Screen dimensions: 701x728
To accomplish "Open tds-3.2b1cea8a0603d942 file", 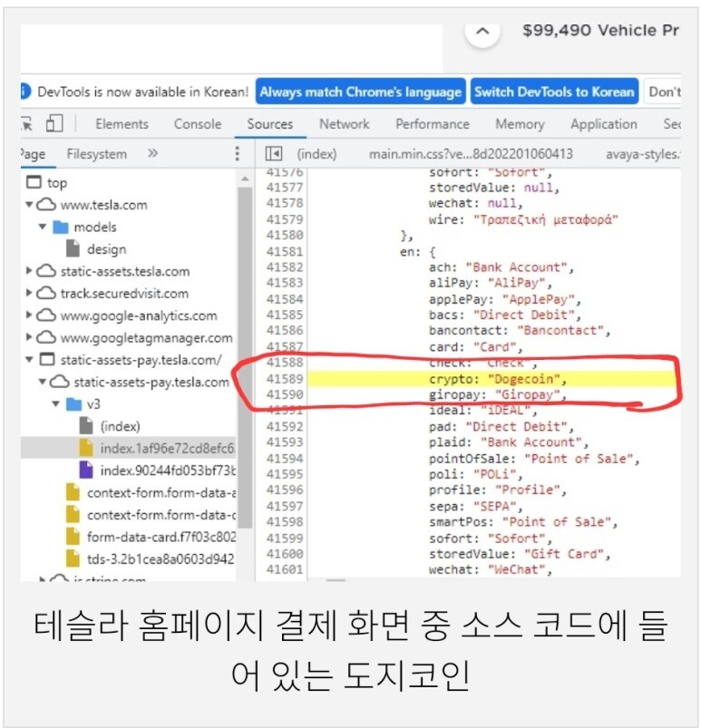I will tap(150, 559).
